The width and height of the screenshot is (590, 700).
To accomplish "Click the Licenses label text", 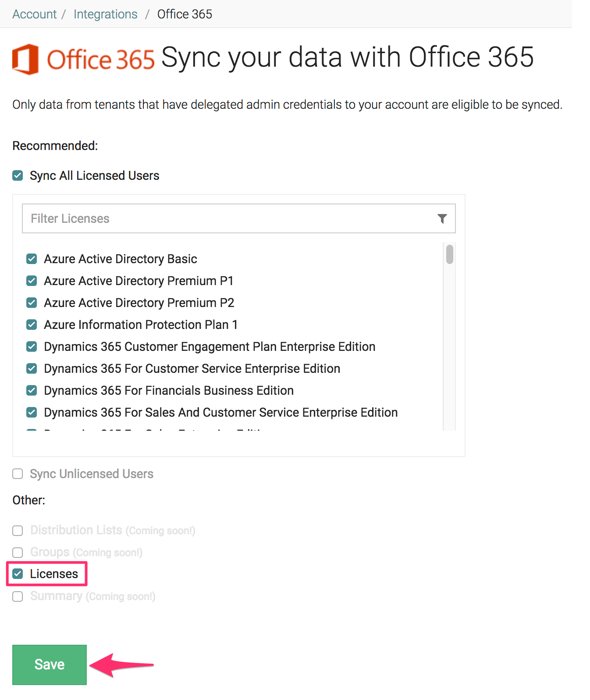I will (54, 574).
